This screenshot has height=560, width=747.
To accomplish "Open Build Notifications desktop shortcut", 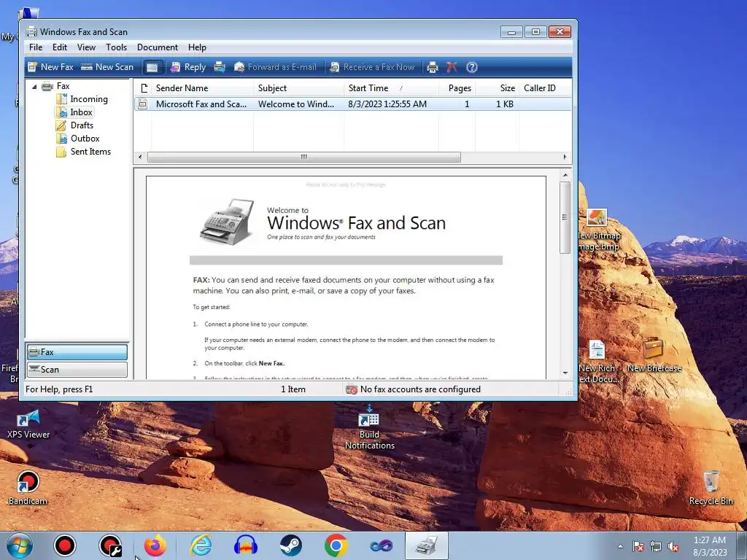I will pos(370,427).
